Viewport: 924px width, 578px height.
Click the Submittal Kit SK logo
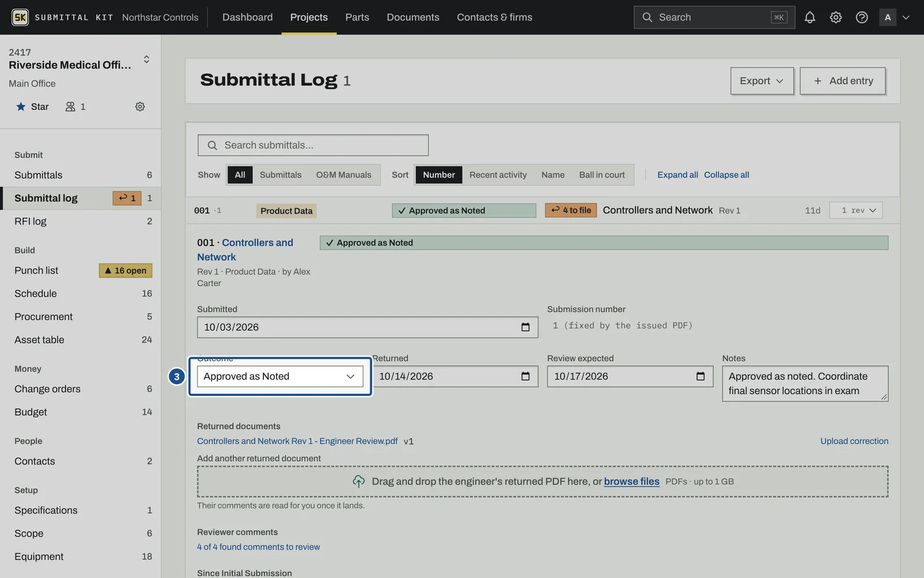(20, 17)
